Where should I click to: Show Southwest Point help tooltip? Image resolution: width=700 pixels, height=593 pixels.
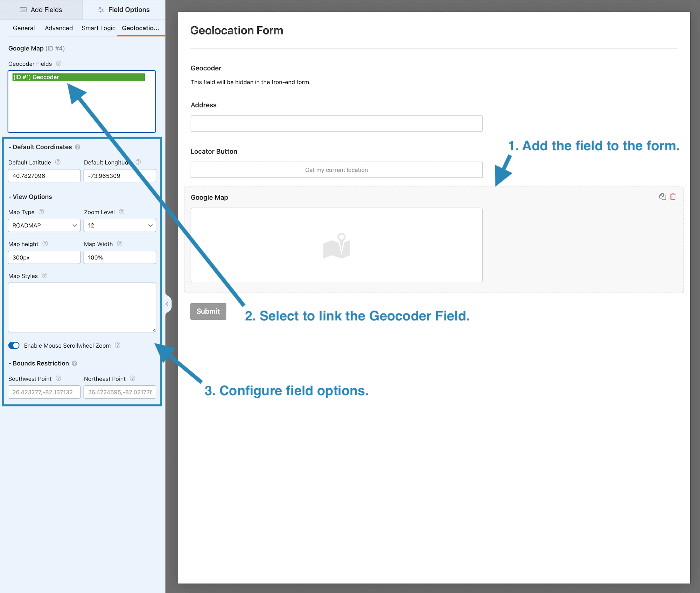coord(58,378)
